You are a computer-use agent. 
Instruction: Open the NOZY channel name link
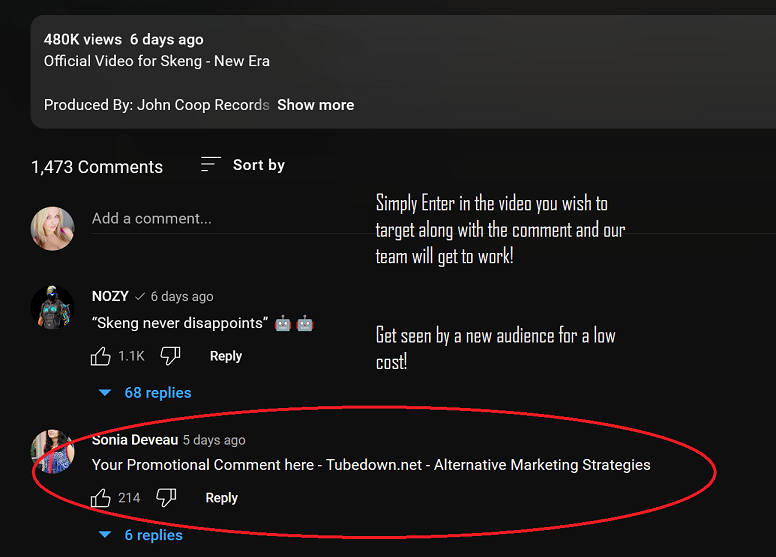point(110,297)
